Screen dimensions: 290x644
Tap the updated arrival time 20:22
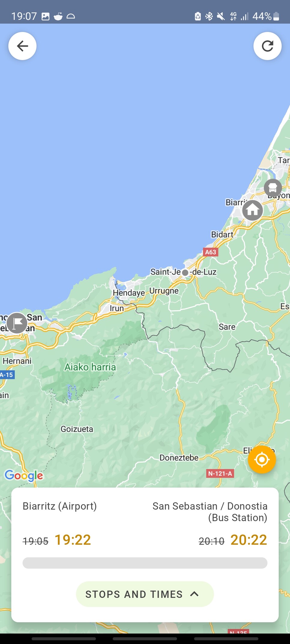tap(249, 540)
